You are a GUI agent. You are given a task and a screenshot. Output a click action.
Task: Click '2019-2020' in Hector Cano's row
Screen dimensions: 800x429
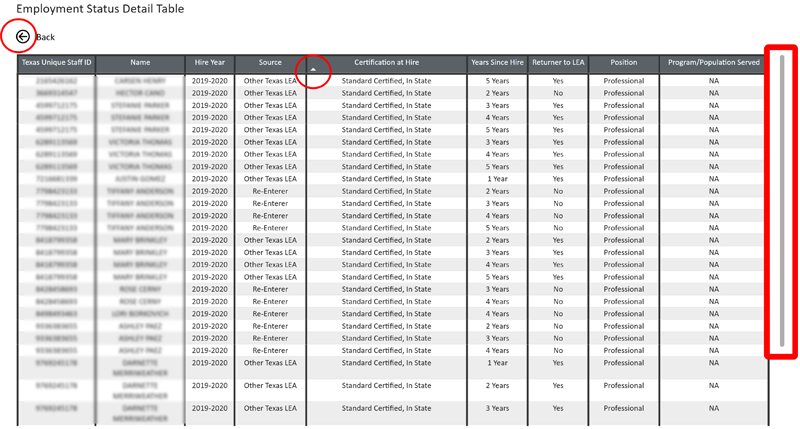210,93
